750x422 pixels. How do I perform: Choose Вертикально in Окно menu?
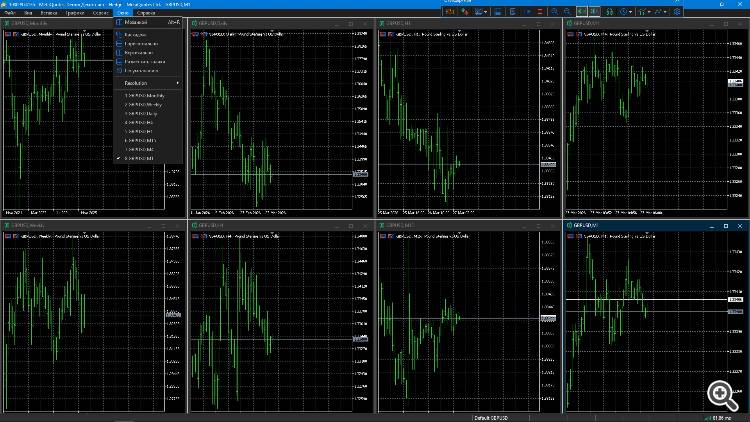148,53
